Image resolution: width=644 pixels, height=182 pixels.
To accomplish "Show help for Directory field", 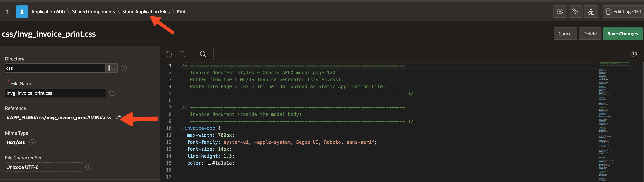I will [124, 68].
